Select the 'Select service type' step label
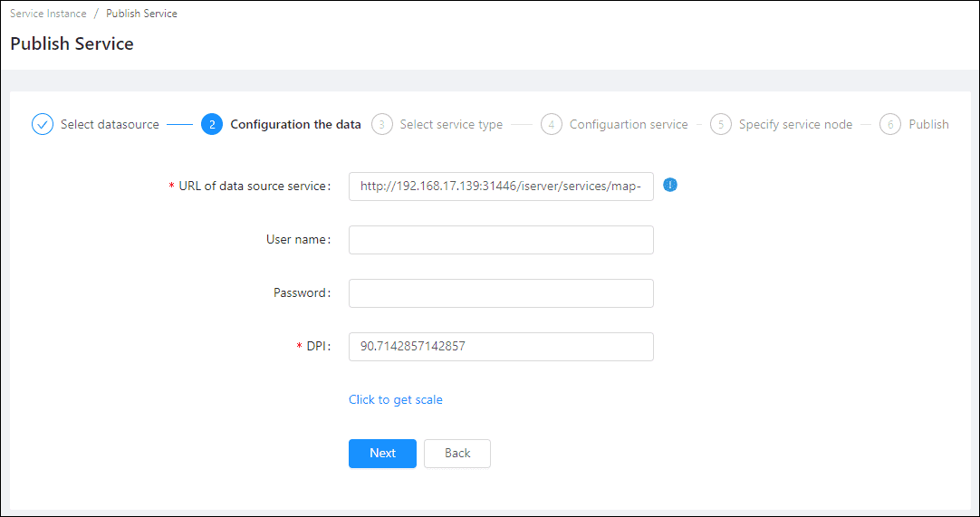The image size is (980, 517). click(451, 124)
